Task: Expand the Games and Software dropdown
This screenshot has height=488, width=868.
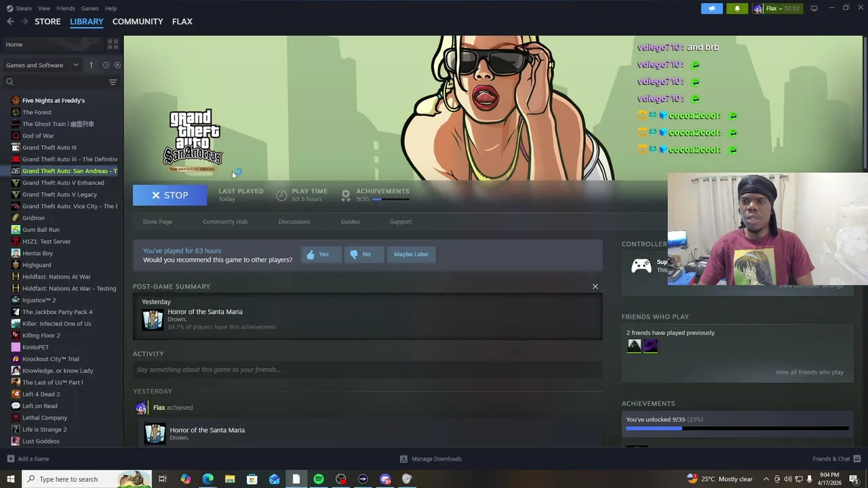Action: click(x=42, y=65)
